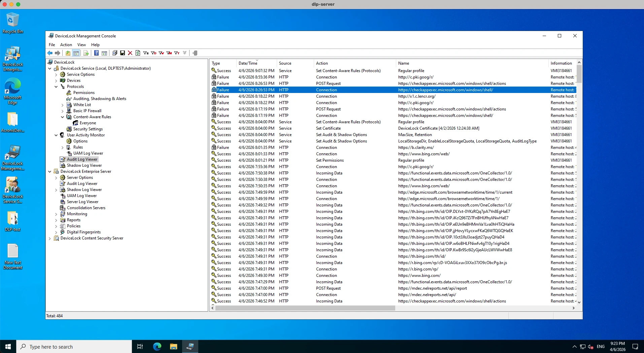Click the greyed Remove Filter icon
The image size is (644, 353).
coord(184,53)
